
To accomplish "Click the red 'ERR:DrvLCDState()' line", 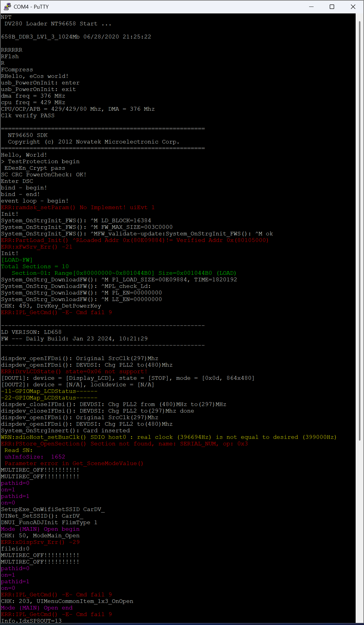I will [74, 371].
